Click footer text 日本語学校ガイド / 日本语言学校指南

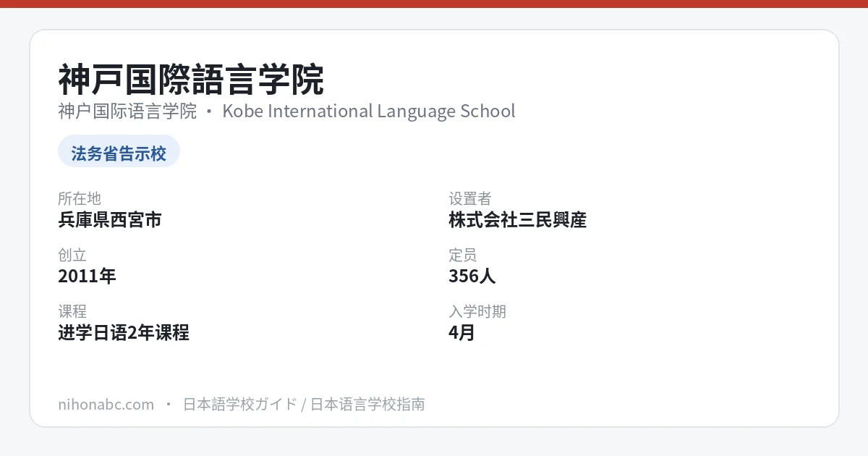[x=304, y=404]
